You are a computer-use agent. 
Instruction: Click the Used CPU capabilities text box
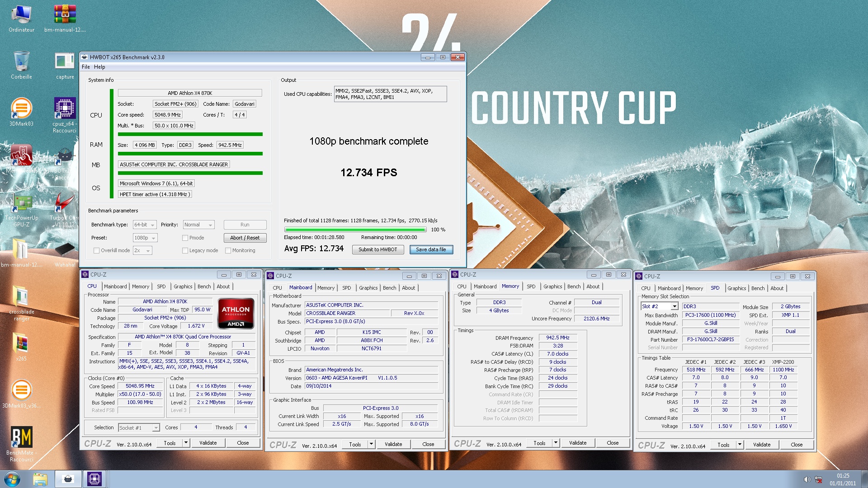coord(390,94)
